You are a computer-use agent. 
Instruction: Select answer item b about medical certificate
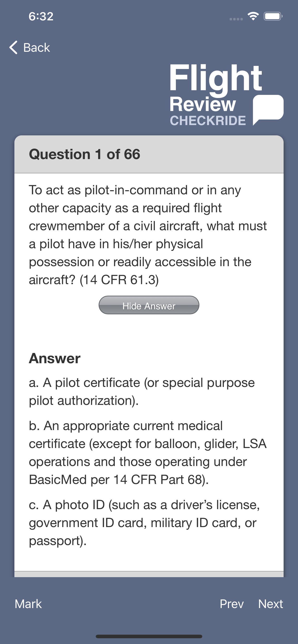(x=148, y=453)
